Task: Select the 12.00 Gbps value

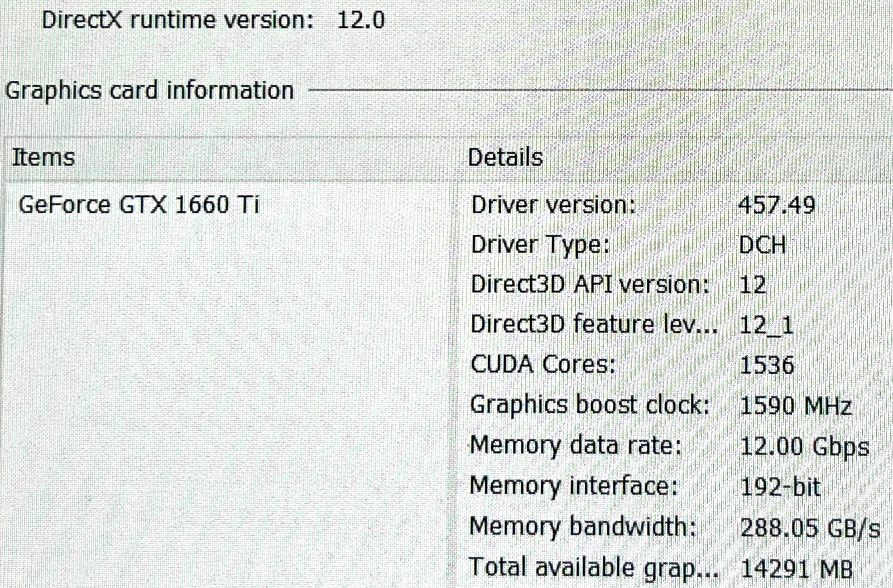Action: click(x=804, y=447)
